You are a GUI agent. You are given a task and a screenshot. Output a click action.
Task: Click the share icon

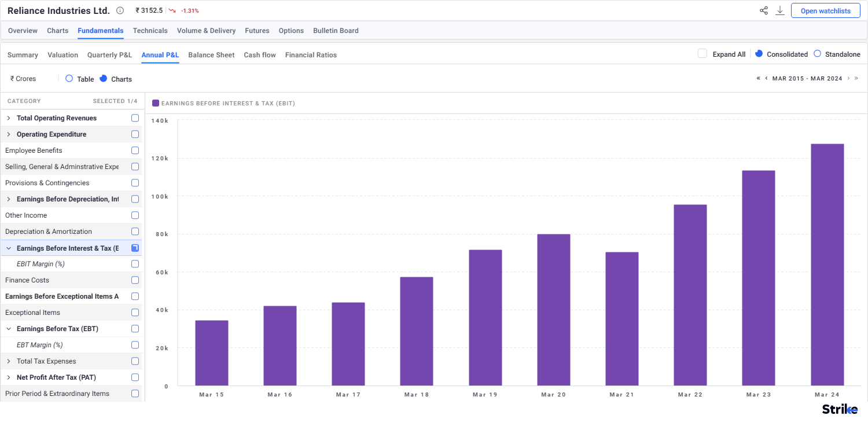coord(764,10)
